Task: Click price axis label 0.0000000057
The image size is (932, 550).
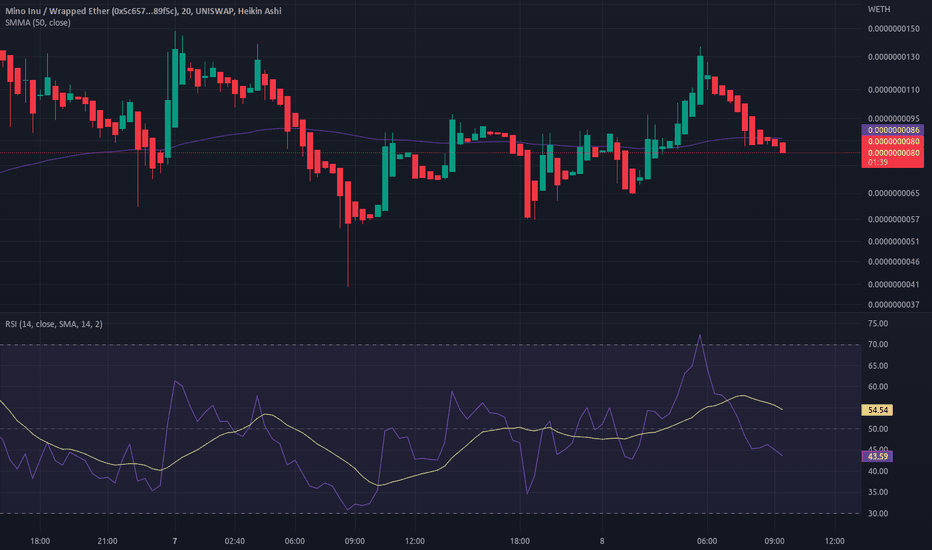Action: 893,219
